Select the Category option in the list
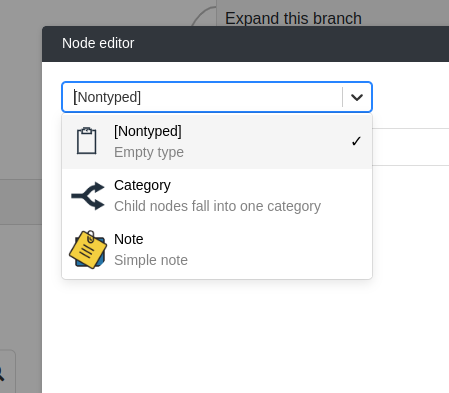This screenshot has width=449, height=393. (217, 196)
